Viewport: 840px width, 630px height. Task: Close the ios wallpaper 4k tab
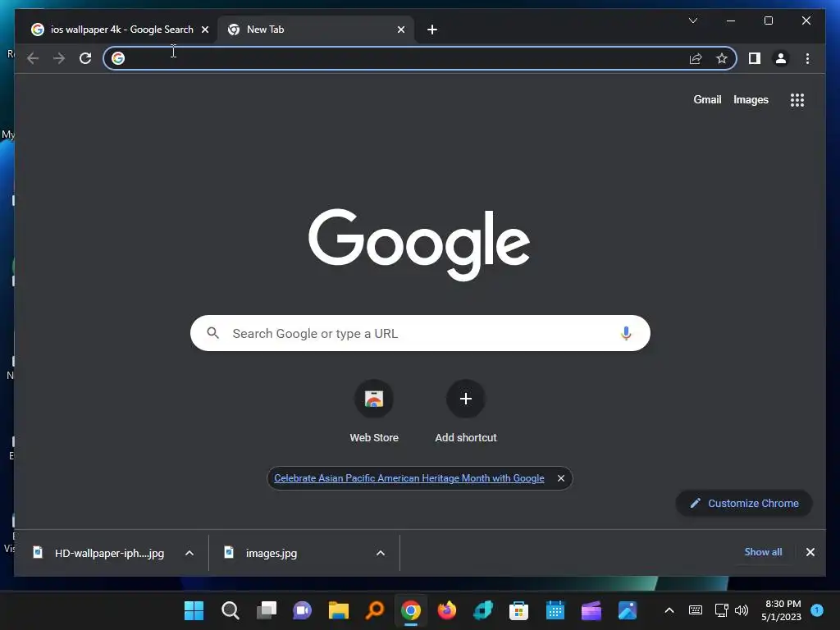[204, 30]
